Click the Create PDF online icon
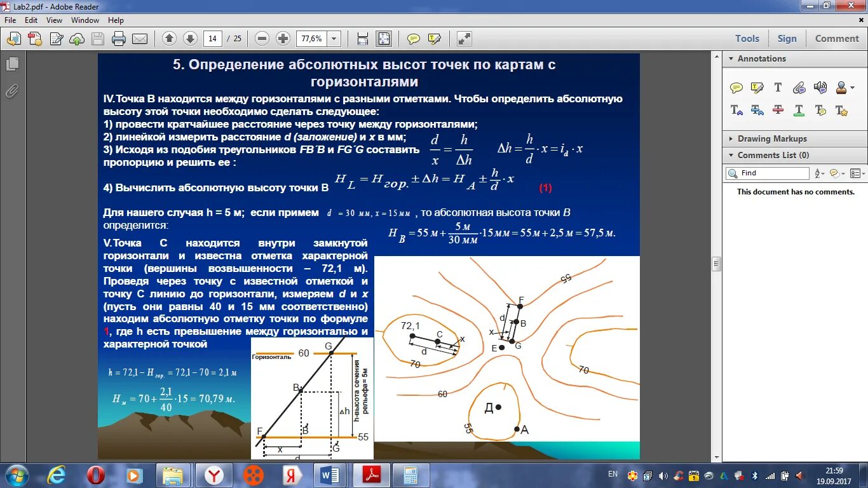Viewport: 868px width, 488px height. tap(35, 39)
